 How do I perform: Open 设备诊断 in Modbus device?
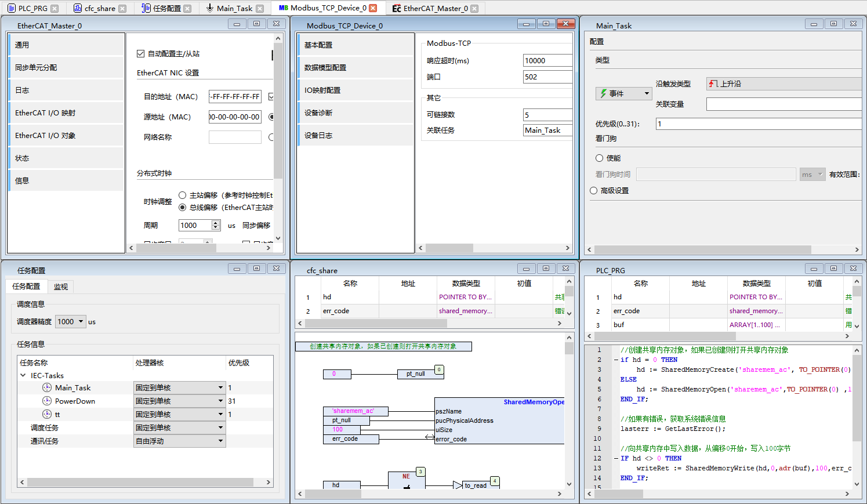coord(355,113)
